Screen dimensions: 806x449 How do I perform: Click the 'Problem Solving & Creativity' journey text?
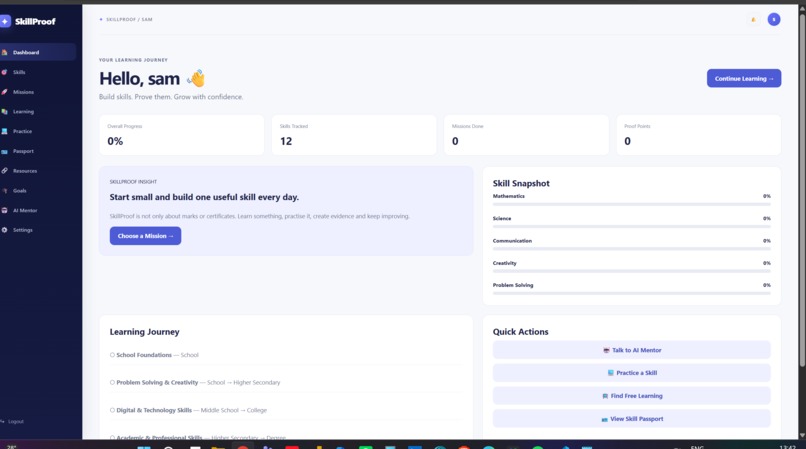[x=157, y=382]
